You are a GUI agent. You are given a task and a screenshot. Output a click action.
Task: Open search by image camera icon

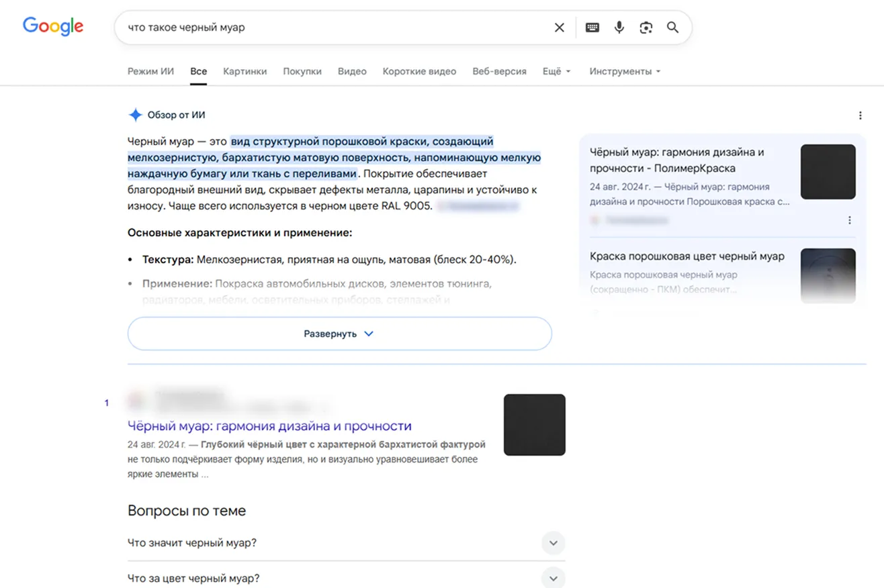(x=646, y=28)
